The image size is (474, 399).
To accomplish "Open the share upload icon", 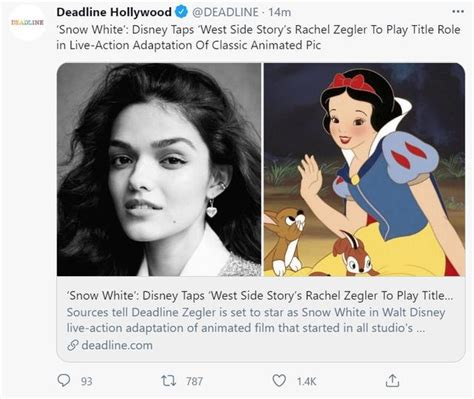I will [x=392, y=380].
